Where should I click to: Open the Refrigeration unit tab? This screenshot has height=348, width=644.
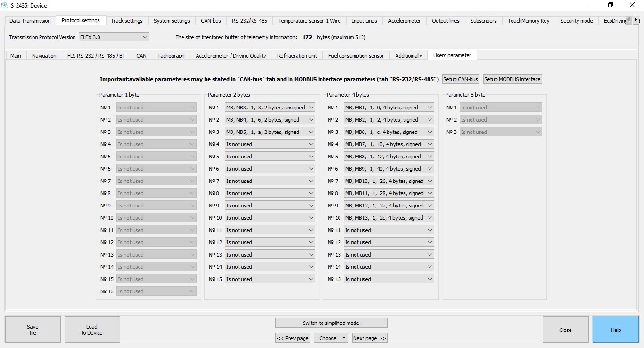tap(297, 55)
